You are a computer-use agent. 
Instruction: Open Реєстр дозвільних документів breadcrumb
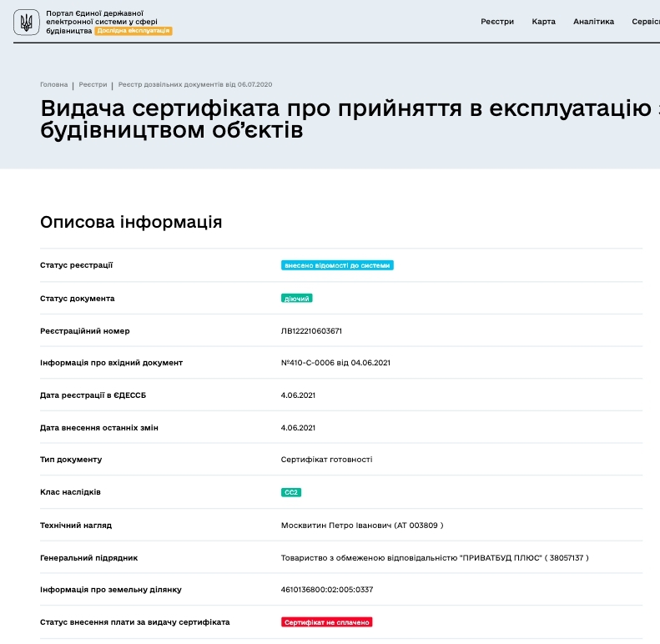click(195, 84)
